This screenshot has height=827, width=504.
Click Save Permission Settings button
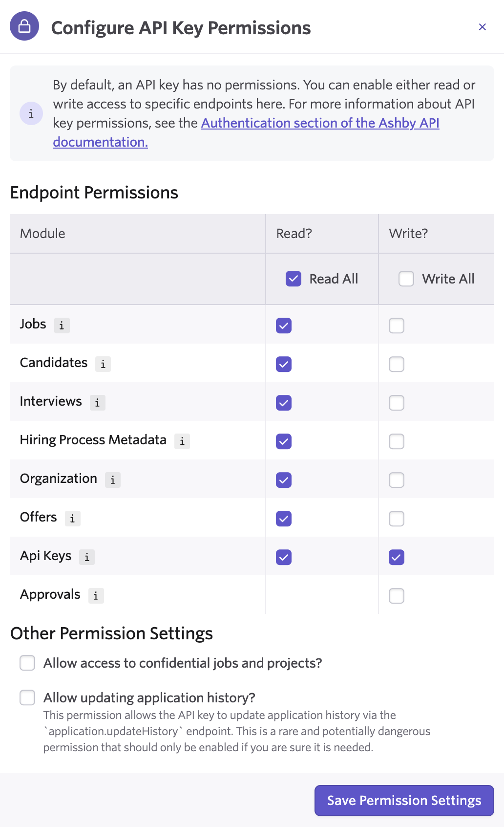404,801
